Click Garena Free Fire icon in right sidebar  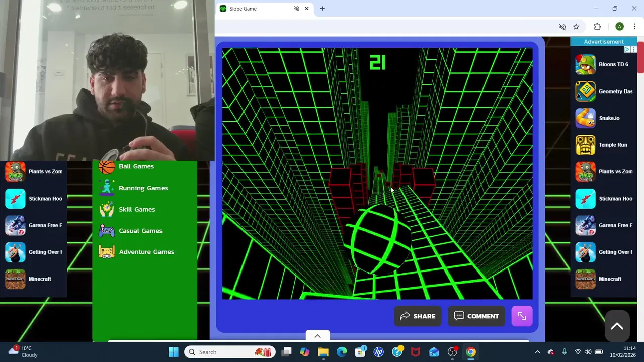[x=585, y=225]
